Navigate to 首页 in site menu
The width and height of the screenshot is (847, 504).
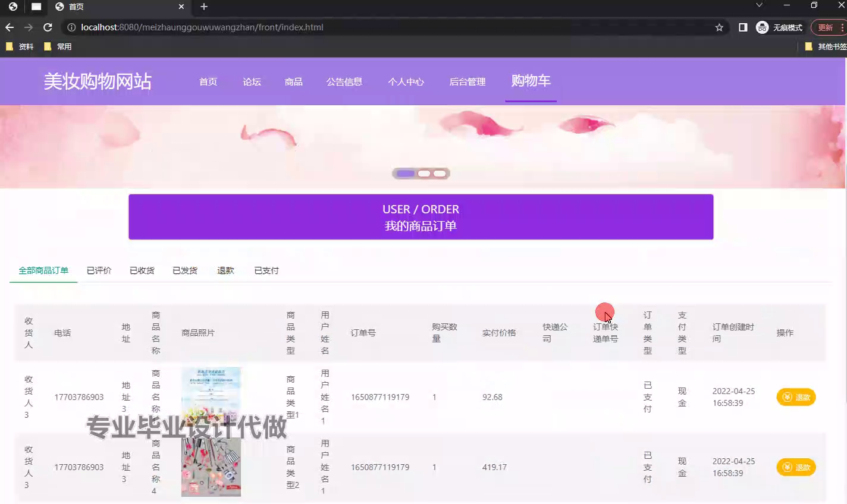pos(208,82)
